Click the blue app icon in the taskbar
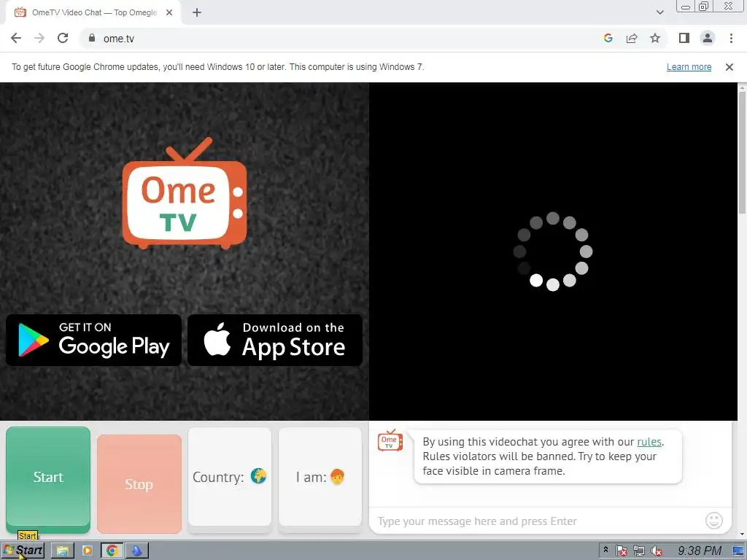 click(136, 551)
